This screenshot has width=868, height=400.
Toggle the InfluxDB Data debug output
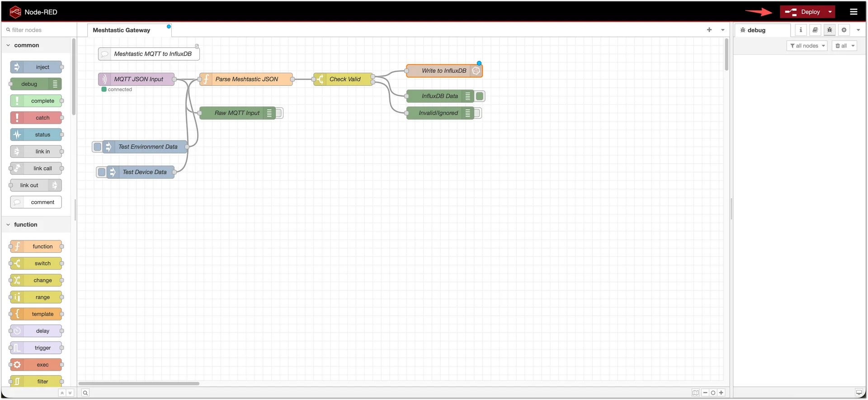(480, 96)
